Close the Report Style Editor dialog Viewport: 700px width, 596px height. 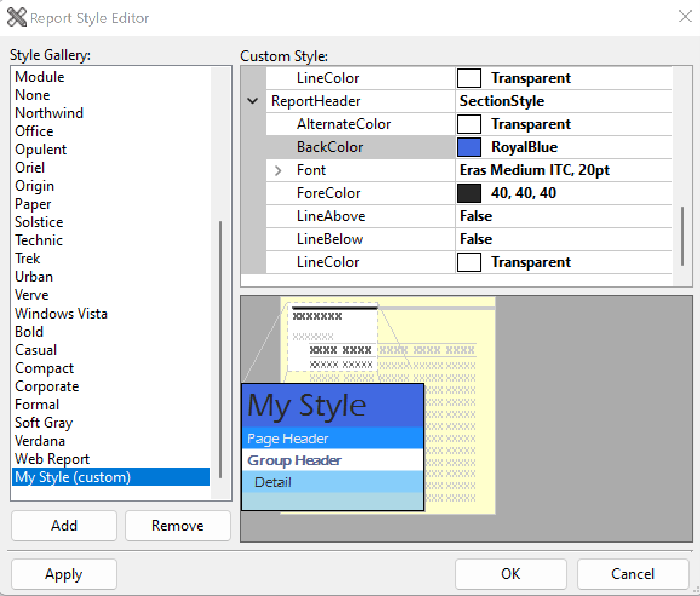(x=685, y=17)
